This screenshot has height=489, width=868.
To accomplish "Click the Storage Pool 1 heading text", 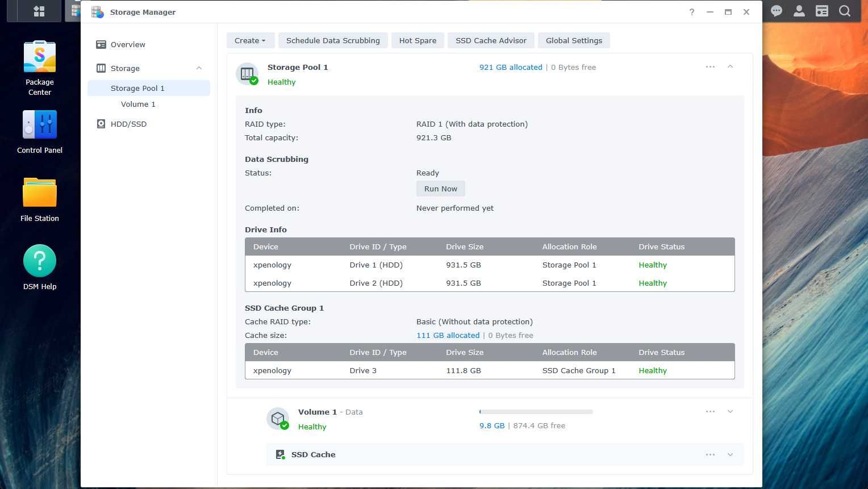I will [298, 67].
